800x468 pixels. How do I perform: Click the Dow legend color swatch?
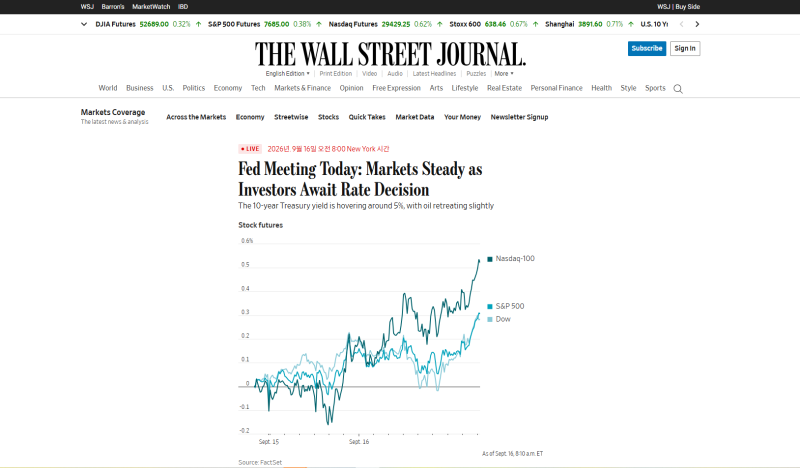coord(490,319)
